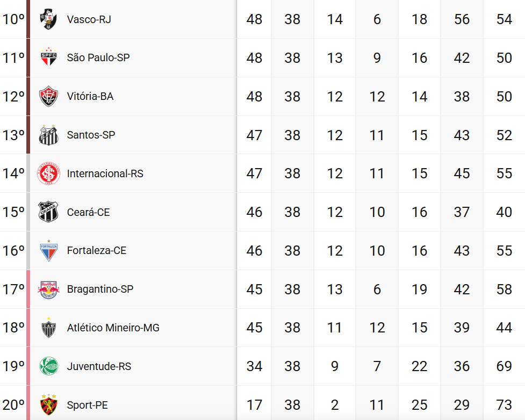Click the Atlético Mineiro-MG club crest

tap(48, 328)
